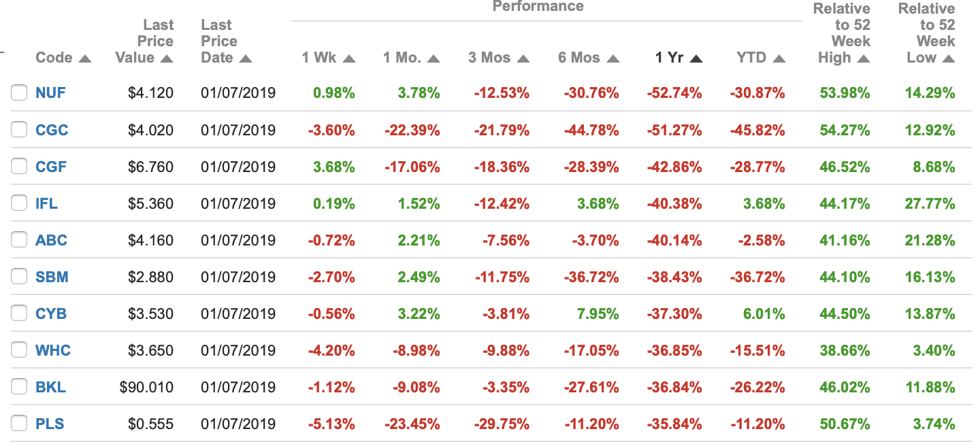
Task: Sort by 1 Mo. performance arrow
Action: click(434, 59)
